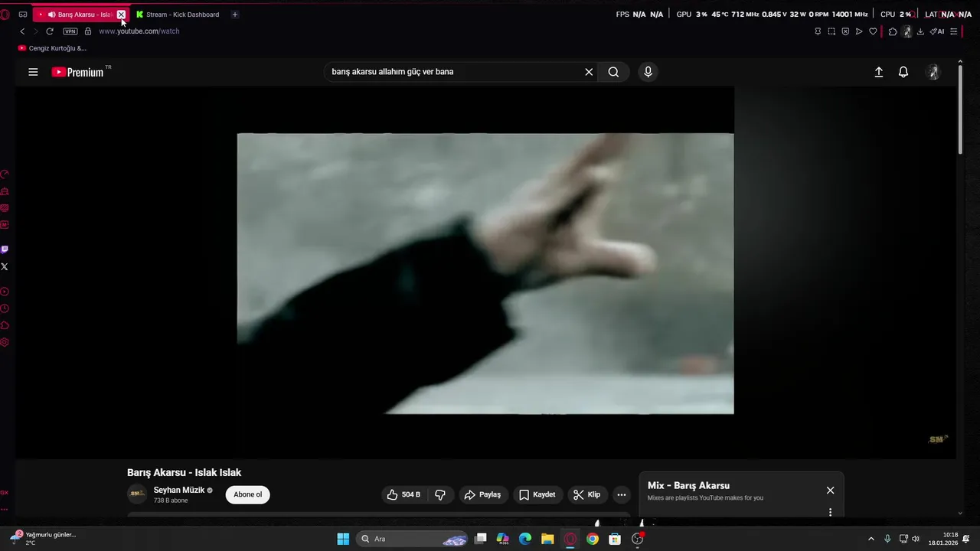Open GX Control speedometer sidebar icon
This screenshot has width=980, height=551.
click(x=5, y=174)
